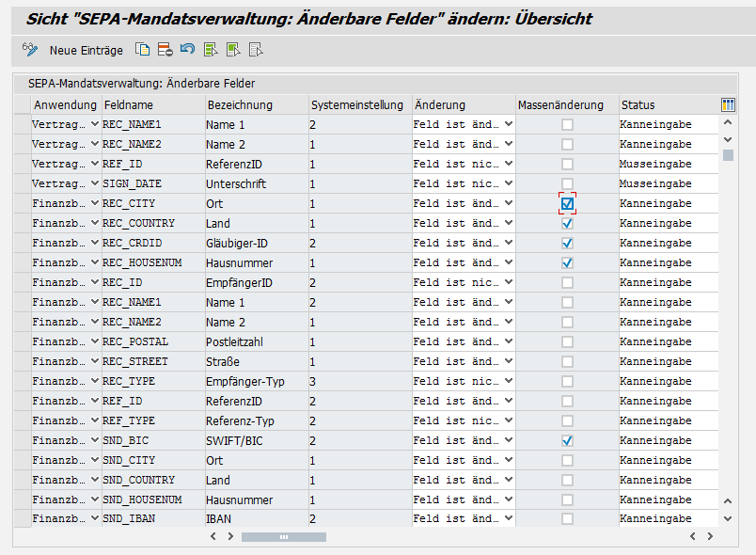Click the Feldname column header

coord(152,104)
